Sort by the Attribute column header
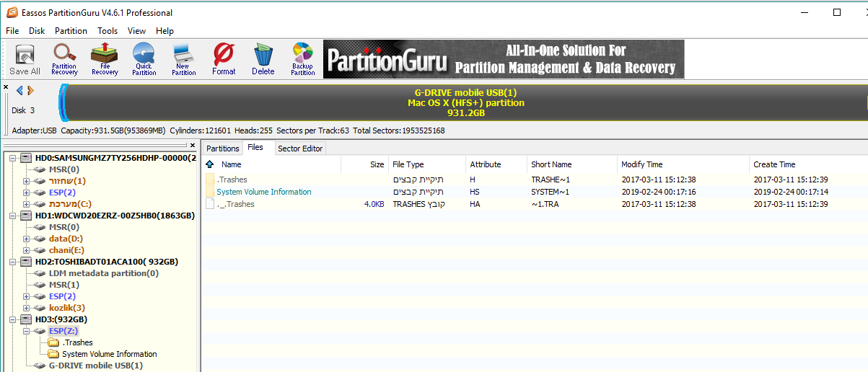The width and height of the screenshot is (868, 372). [496, 164]
